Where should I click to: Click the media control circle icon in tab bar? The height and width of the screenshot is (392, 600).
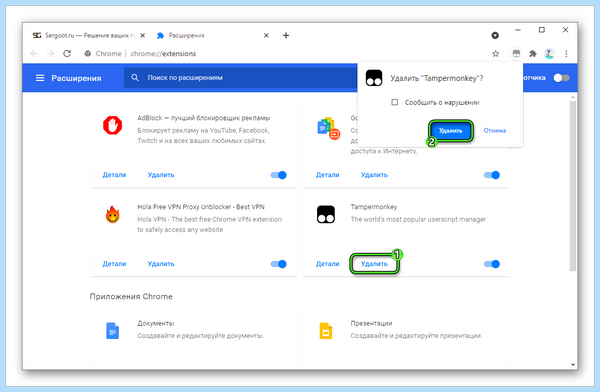click(x=495, y=36)
